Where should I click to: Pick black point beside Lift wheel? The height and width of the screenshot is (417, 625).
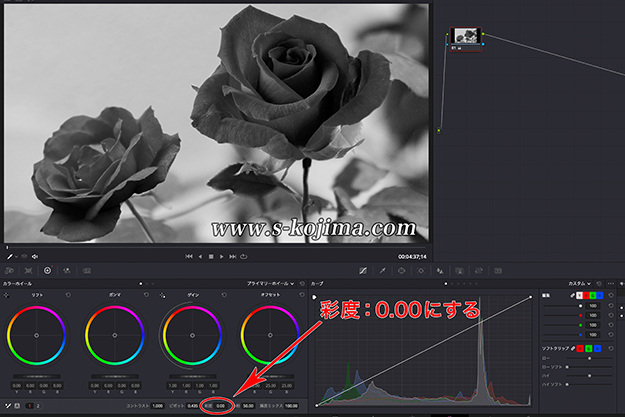point(6,295)
